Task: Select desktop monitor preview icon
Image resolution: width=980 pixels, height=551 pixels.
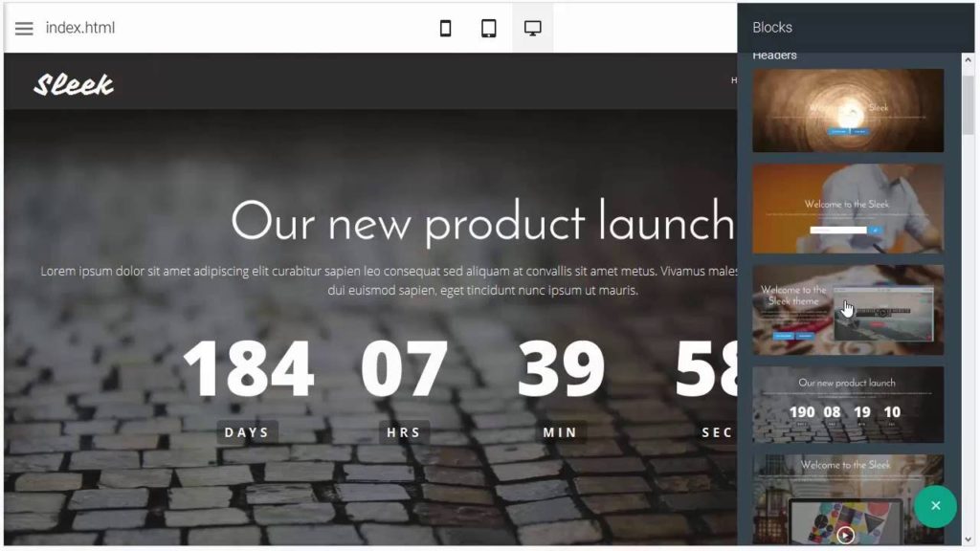Action: point(532,28)
